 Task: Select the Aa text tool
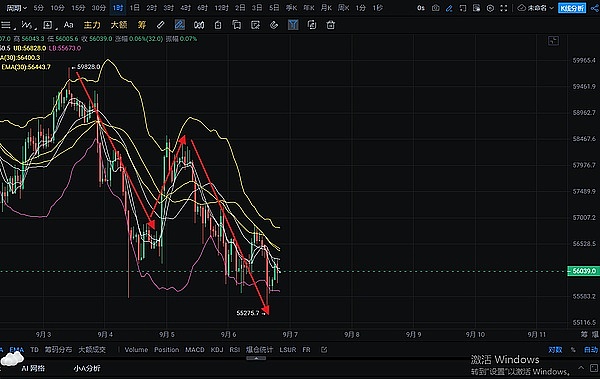point(68,25)
